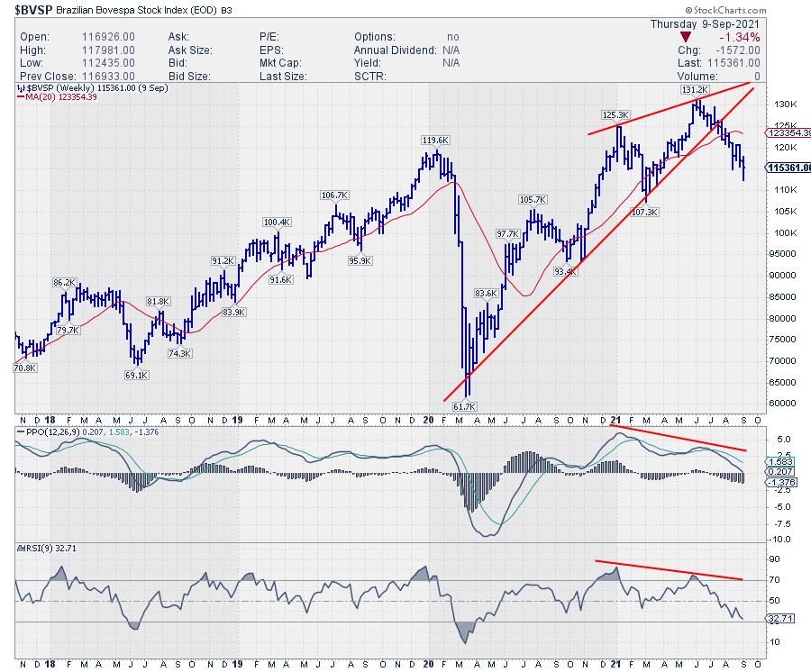Click the 61.7K low price label
This screenshot has width=811, height=672.
462,407
